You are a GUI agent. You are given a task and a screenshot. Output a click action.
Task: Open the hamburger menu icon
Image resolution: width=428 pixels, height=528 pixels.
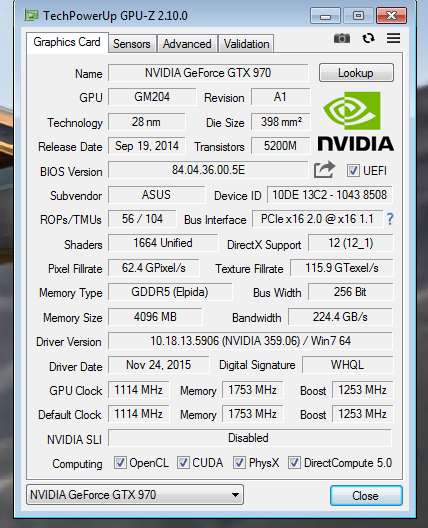pyautogui.click(x=393, y=38)
